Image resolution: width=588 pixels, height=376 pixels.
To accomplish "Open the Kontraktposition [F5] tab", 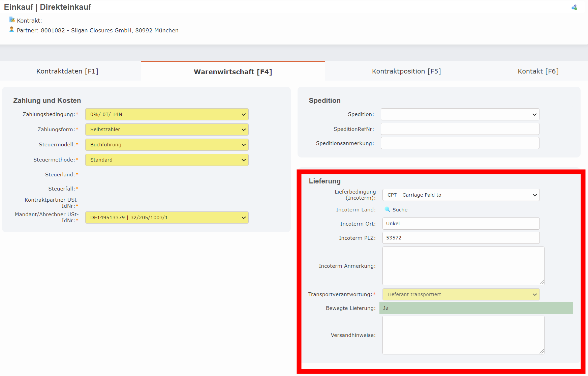I will pos(407,71).
